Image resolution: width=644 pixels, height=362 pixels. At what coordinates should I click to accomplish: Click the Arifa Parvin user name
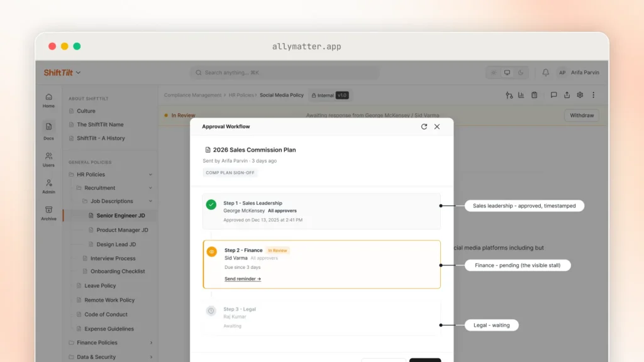585,72
